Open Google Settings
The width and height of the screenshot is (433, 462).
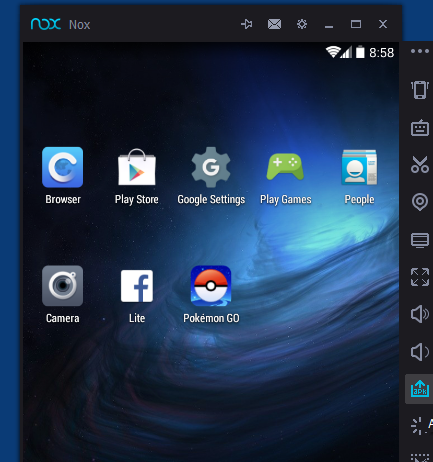(211, 167)
